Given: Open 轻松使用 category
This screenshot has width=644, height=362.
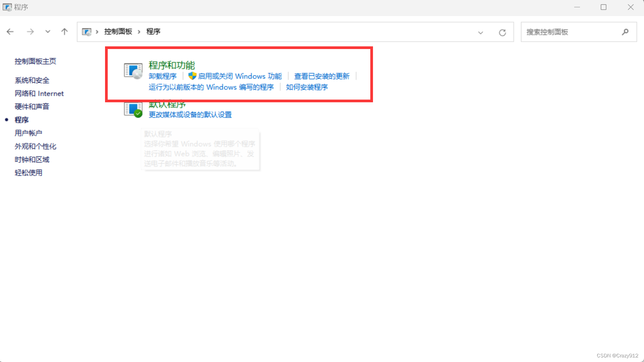Looking at the screenshot, I should pyautogui.click(x=28, y=173).
